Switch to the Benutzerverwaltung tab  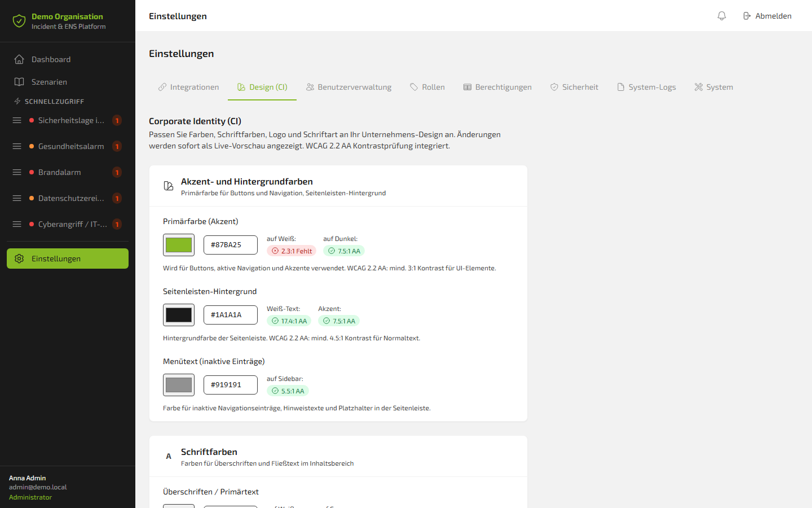point(348,87)
